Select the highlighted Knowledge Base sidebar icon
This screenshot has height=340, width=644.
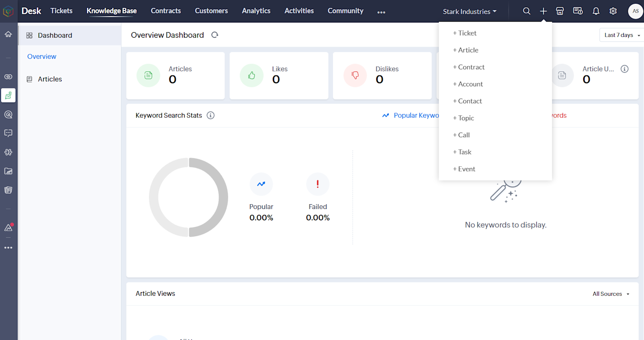tap(8, 95)
